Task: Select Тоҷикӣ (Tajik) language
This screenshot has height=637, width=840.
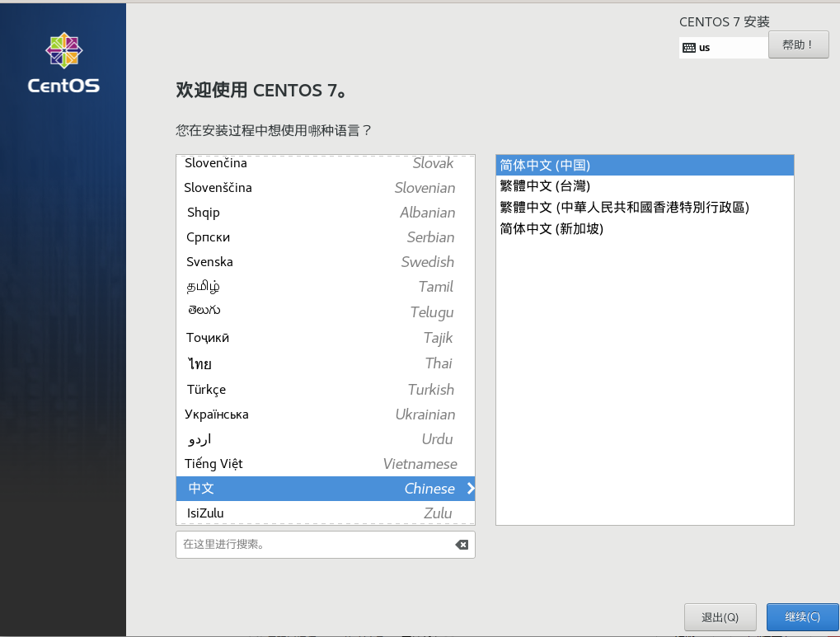Action: 325,338
